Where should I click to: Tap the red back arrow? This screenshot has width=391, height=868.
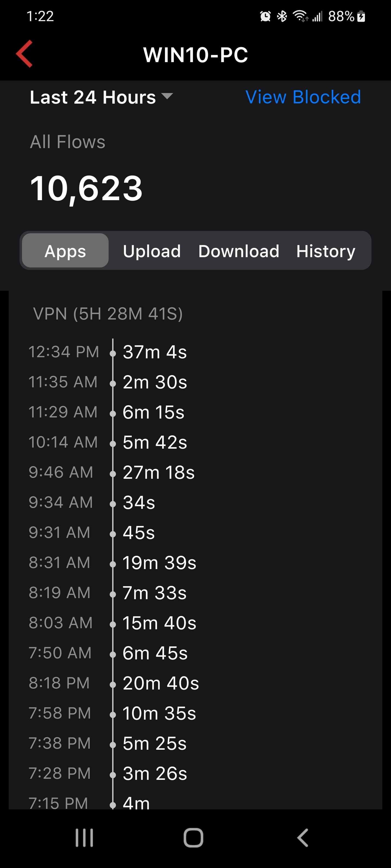click(x=25, y=54)
